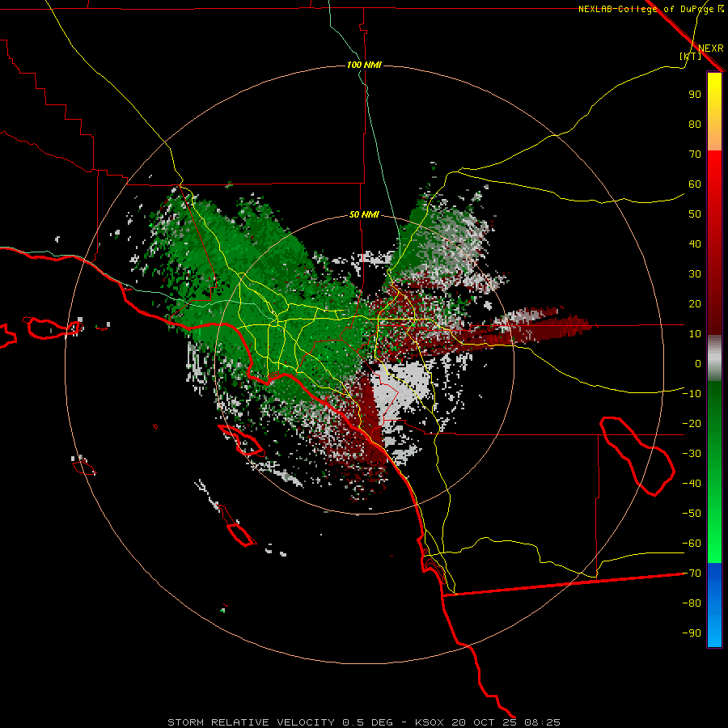728x728 pixels.
Task: Pick the gray zero-velocity segment of color bar
Action: pyautogui.click(x=714, y=358)
